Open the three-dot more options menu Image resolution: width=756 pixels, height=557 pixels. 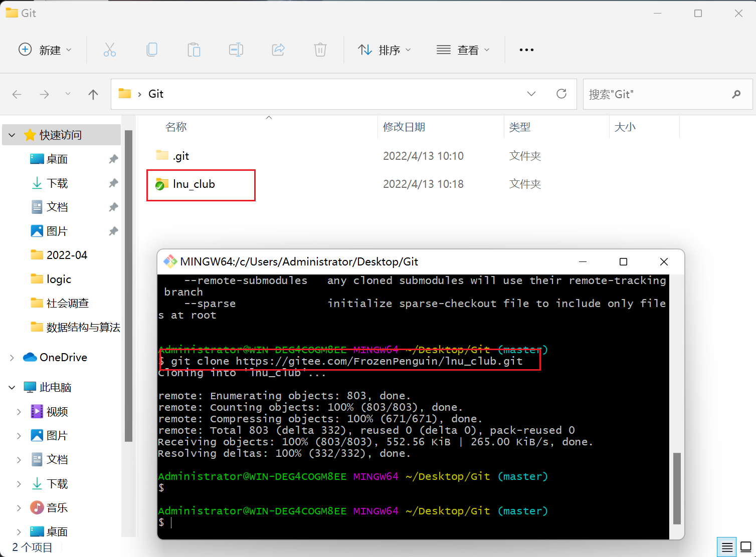tap(526, 50)
